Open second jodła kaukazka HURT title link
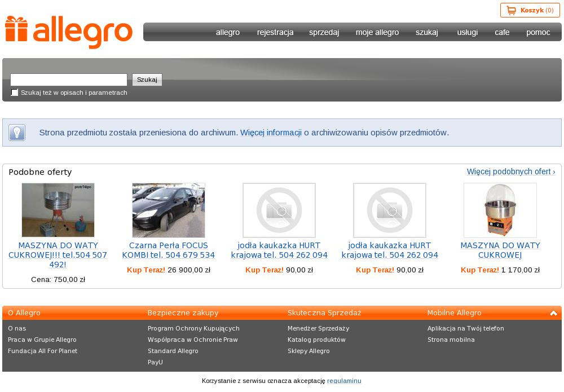The width and height of the screenshot is (564, 392). (390, 250)
